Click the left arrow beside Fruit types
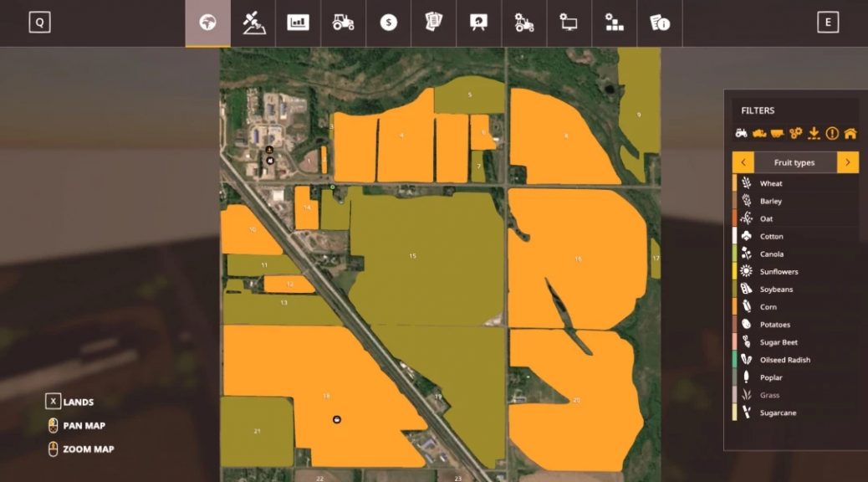 743,162
